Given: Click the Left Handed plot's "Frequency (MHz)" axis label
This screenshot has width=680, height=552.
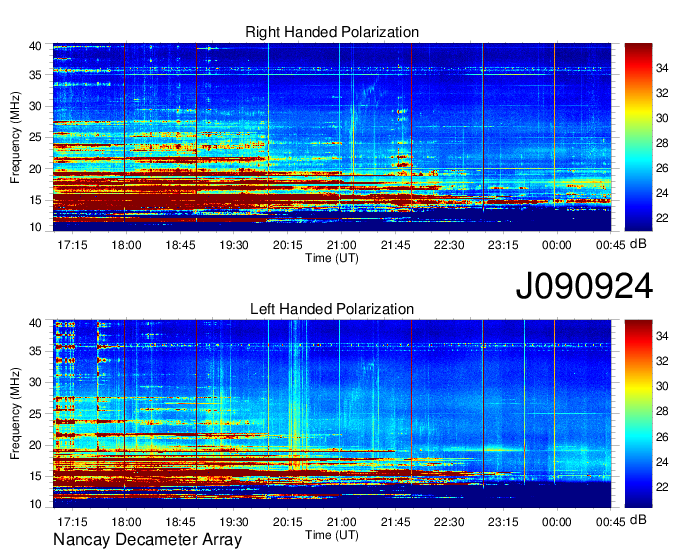Looking at the screenshot, I should pyautogui.click(x=15, y=414).
